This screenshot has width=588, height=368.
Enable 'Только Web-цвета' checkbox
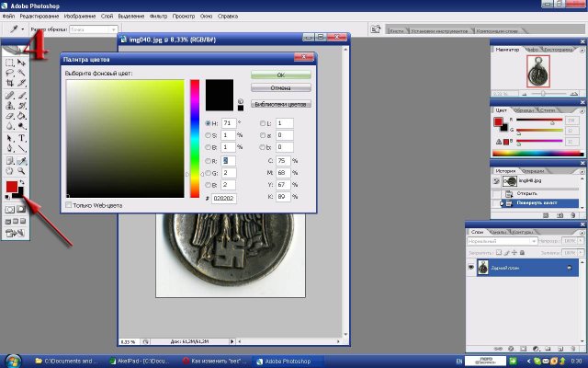[68, 205]
